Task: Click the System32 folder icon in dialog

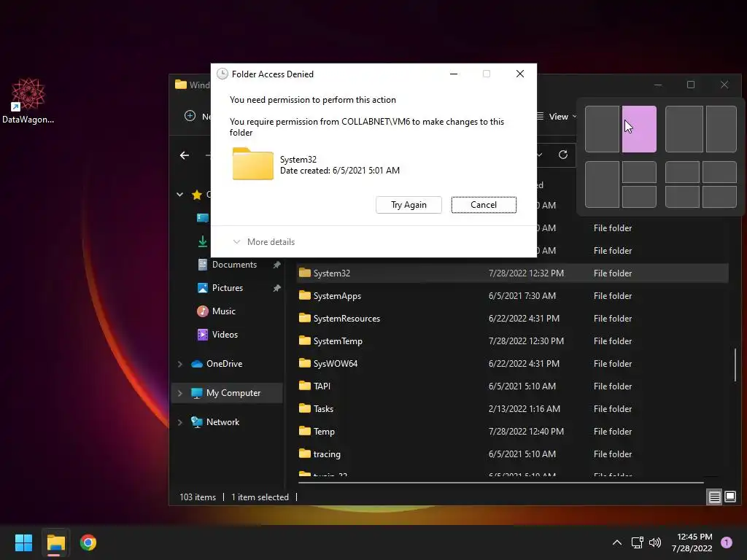Action: click(253, 164)
